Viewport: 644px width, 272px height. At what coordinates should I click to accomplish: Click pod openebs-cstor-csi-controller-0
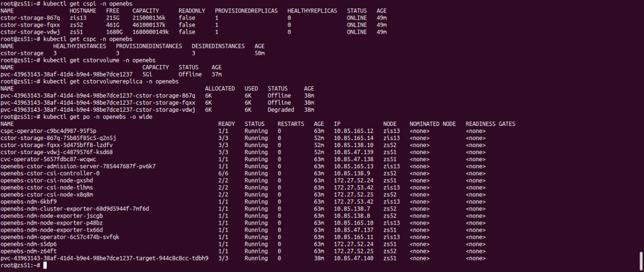[50, 173]
